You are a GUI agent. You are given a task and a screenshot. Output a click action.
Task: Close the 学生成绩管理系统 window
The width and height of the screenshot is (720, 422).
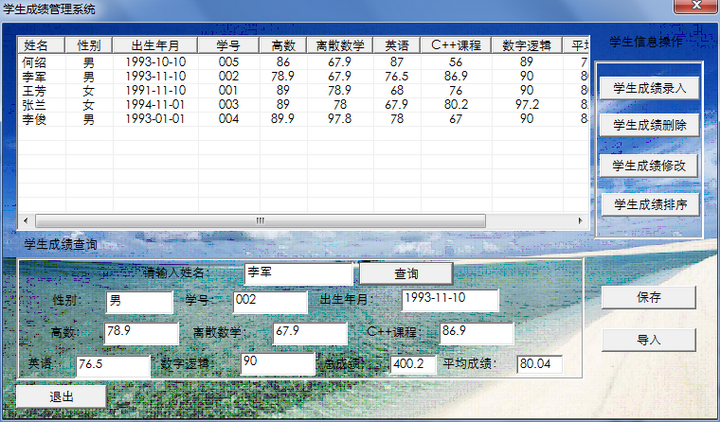[696, 6]
